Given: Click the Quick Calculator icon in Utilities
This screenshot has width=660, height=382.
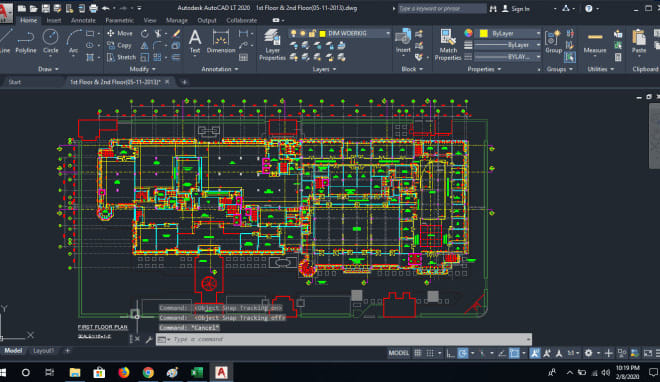Looking at the screenshot, I should [618, 57].
